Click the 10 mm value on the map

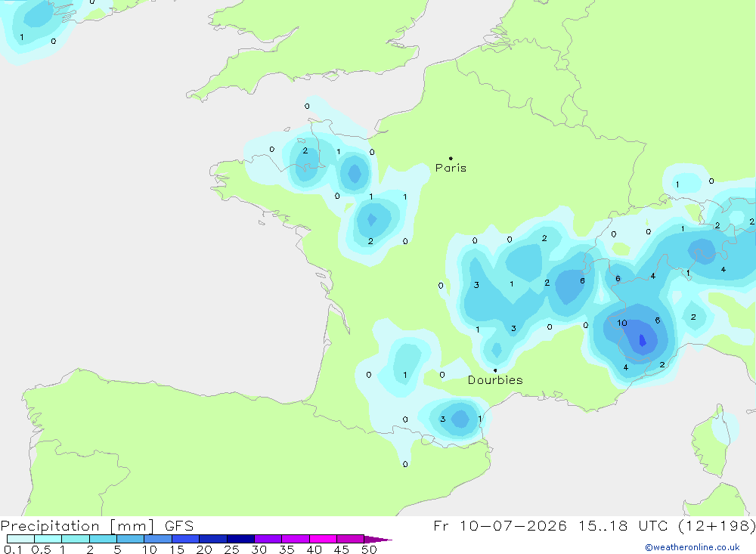(x=622, y=323)
